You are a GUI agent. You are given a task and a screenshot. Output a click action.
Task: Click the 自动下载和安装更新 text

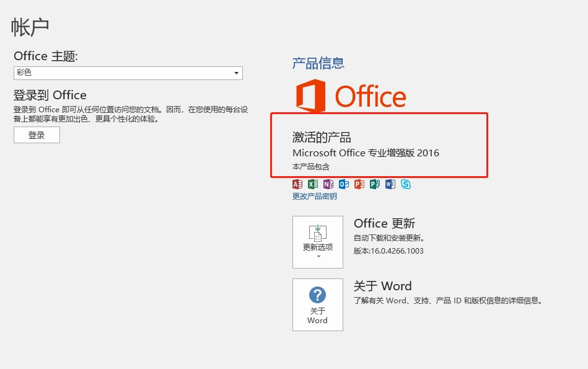point(389,238)
